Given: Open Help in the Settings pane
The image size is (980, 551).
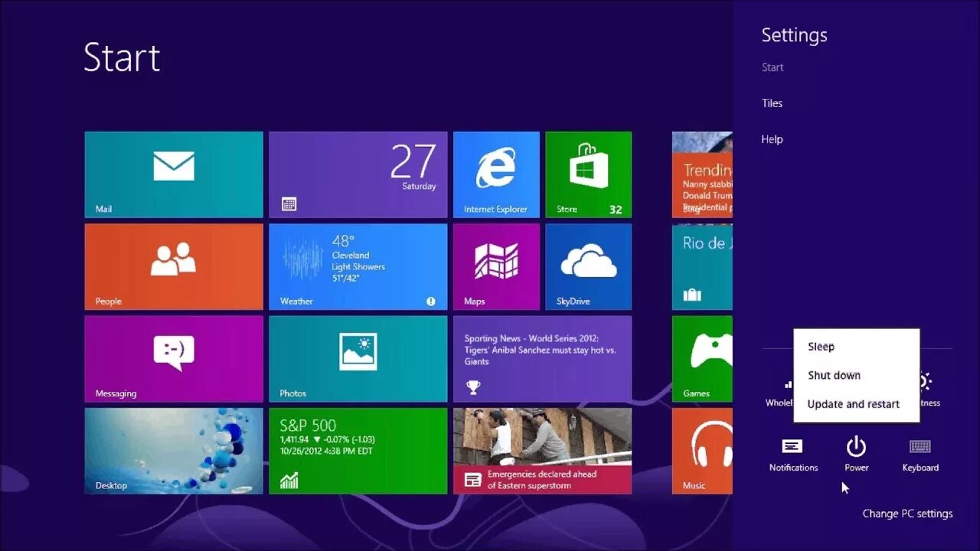Looking at the screenshot, I should (x=772, y=139).
